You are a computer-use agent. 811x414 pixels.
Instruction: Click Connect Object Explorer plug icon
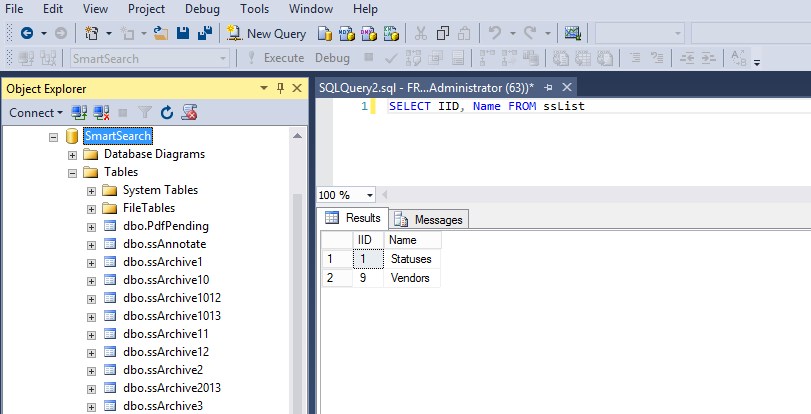[79, 112]
